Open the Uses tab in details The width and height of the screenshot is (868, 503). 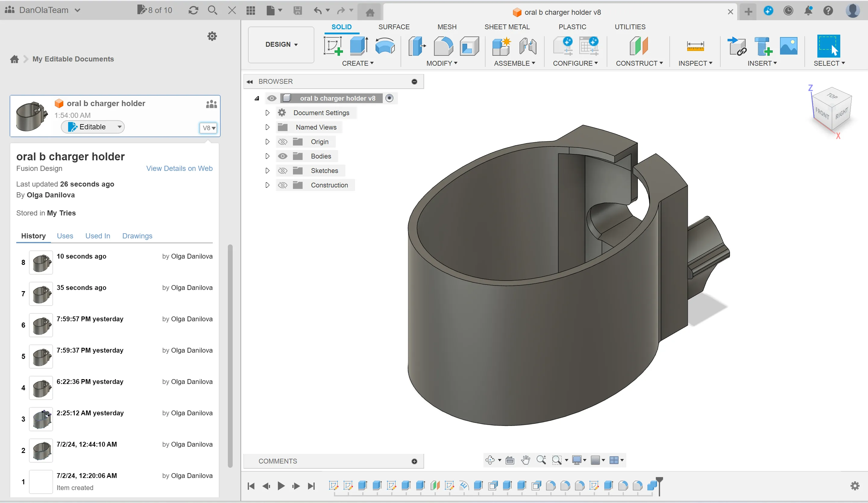pos(65,236)
